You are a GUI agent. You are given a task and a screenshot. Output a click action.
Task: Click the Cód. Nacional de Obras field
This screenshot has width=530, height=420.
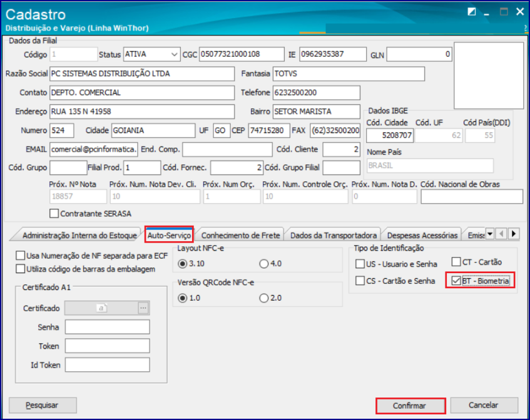pyautogui.click(x=472, y=196)
